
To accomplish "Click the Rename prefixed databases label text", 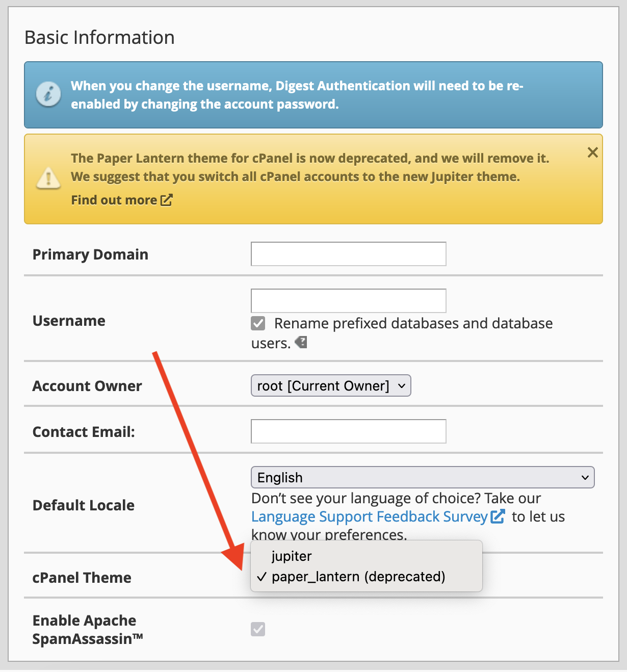I will point(413,323).
